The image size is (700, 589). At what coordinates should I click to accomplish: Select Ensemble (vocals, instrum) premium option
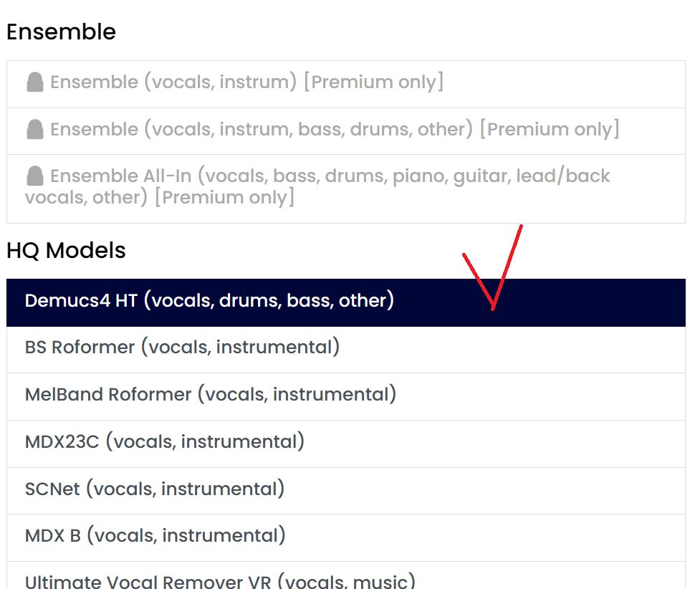(173, 82)
